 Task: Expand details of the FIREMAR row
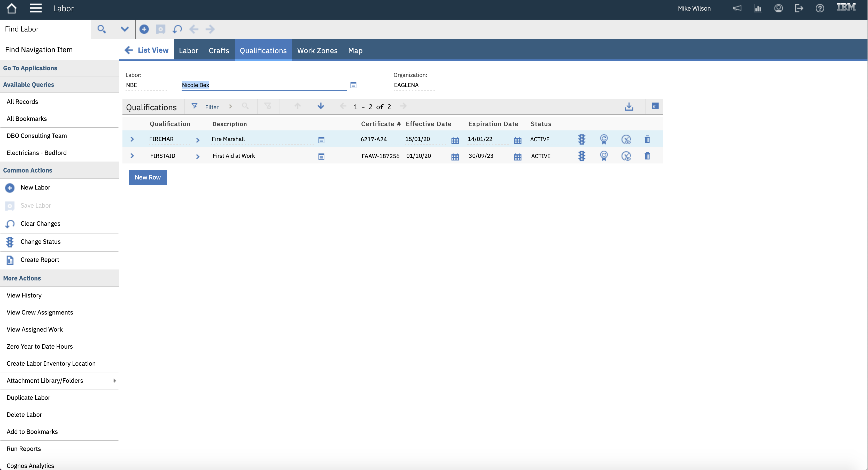[132, 139]
